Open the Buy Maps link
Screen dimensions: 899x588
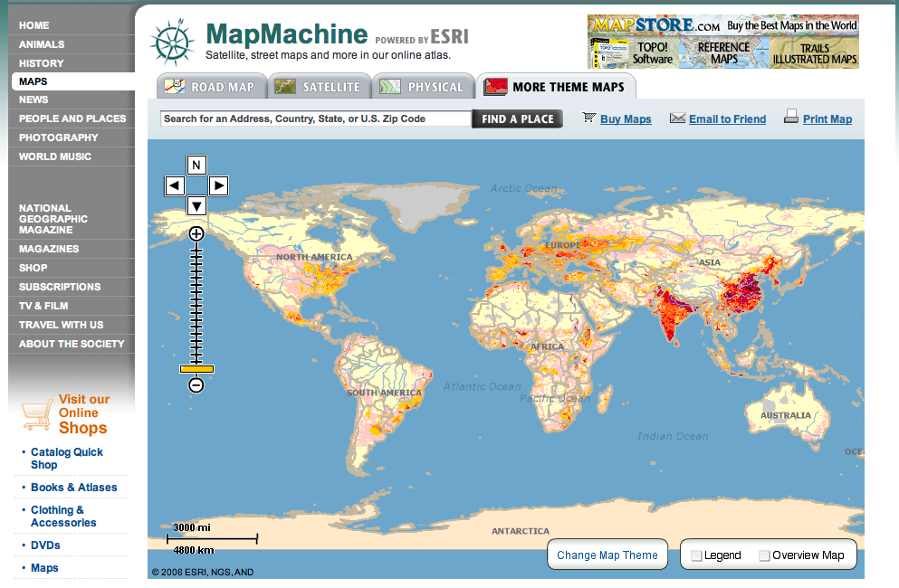tap(626, 119)
